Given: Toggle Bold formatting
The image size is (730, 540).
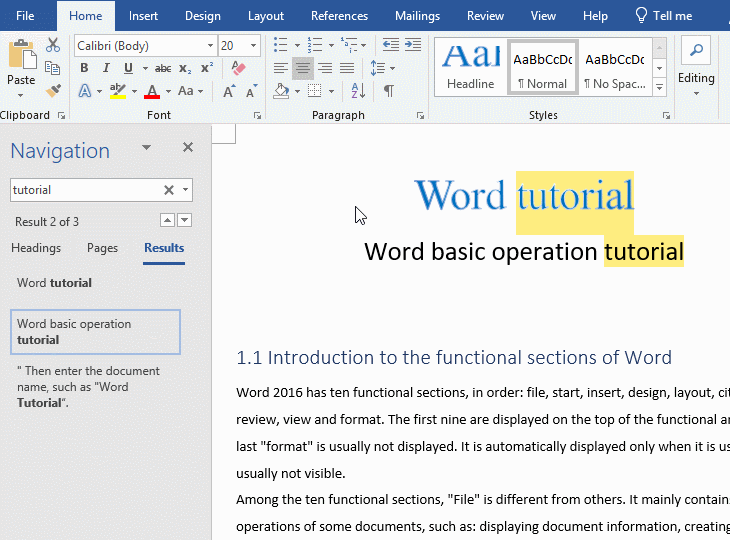Looking at the screenshot, I should [84, 68].
